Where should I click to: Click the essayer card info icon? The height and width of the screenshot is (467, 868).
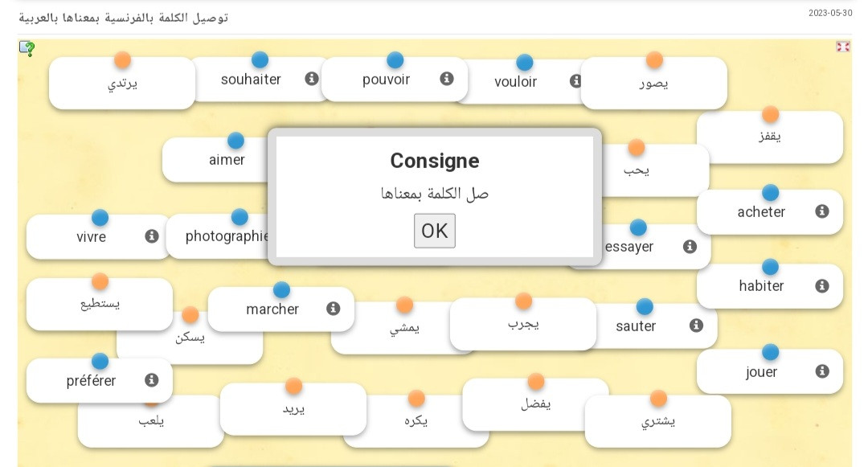tap(690, 246)
